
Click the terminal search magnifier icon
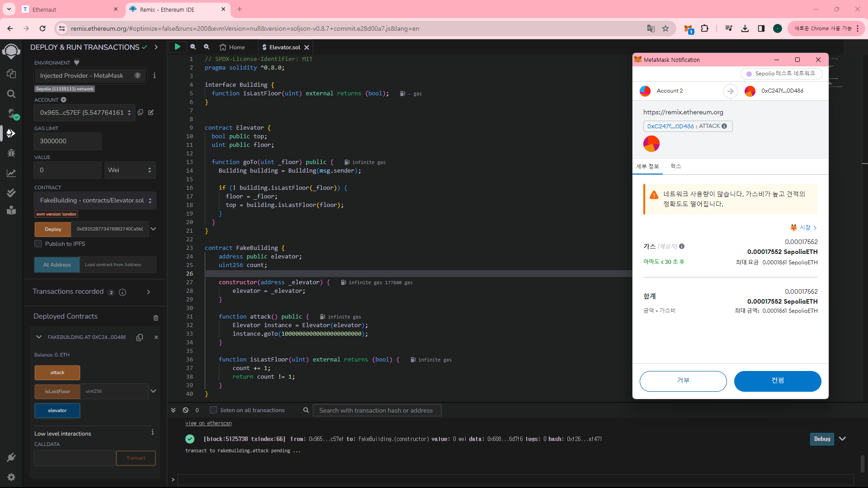point(306,410)
